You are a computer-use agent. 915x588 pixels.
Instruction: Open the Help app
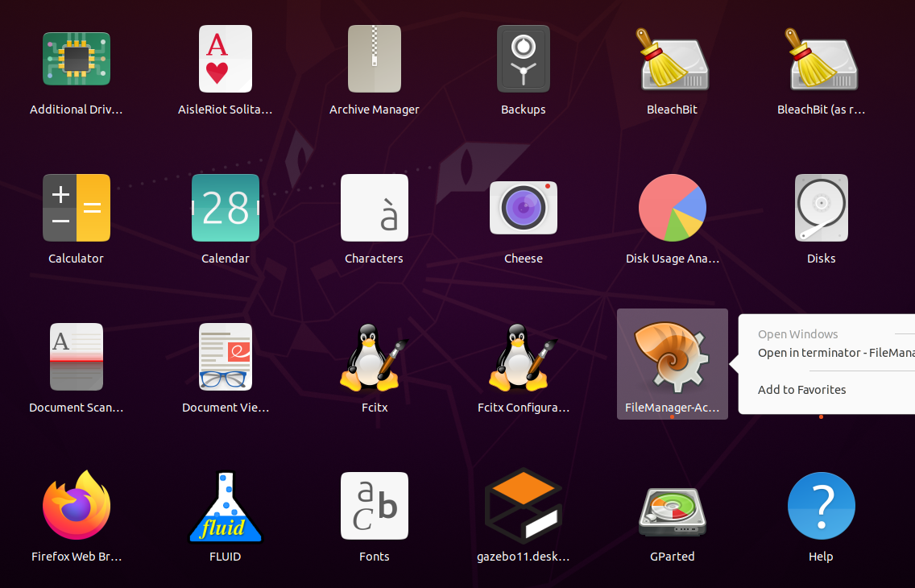(x=821, y=506)
